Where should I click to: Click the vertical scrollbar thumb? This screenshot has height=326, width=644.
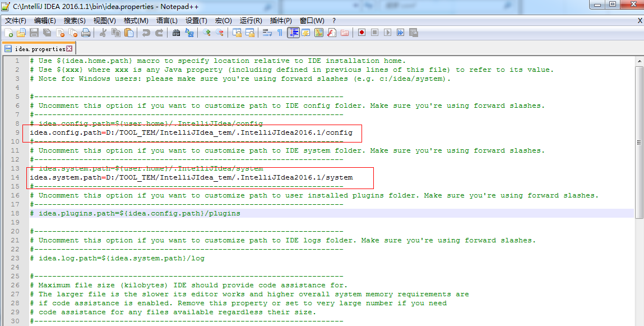(x=640, y=143)
